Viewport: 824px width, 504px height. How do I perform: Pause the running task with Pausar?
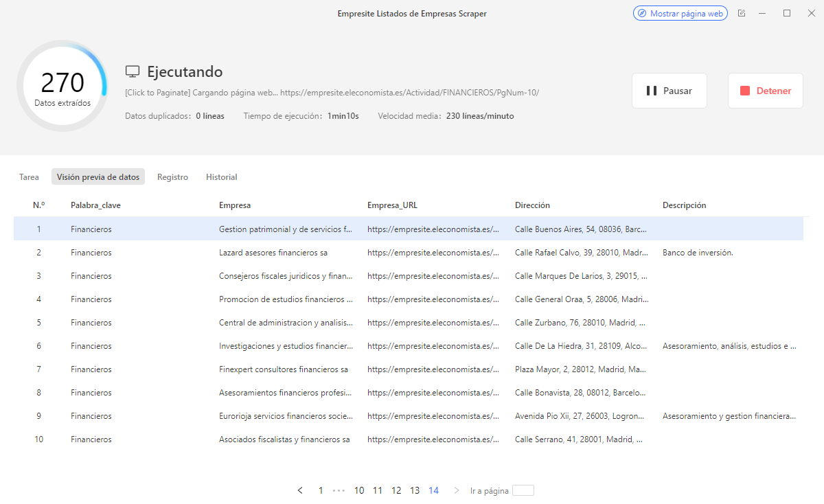pyautogui.click(x=669, y=91)
